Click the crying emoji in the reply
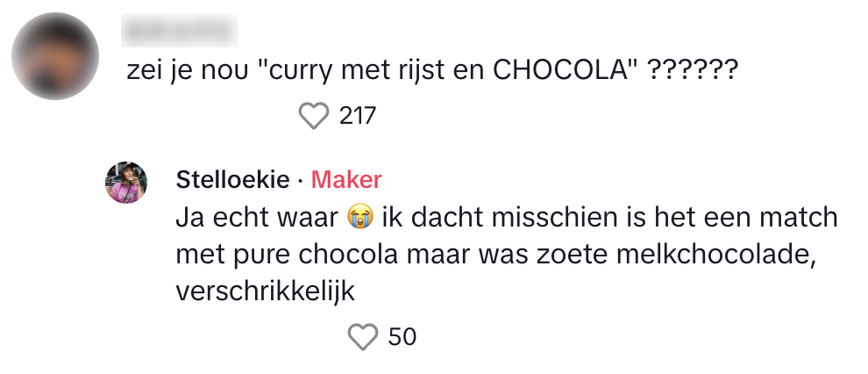The image size is (868, 374). pos(355,216)
